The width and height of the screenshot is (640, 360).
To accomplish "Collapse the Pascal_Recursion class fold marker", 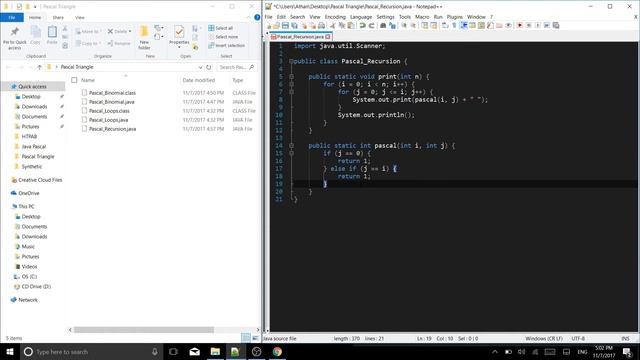I will coord(291,61).
